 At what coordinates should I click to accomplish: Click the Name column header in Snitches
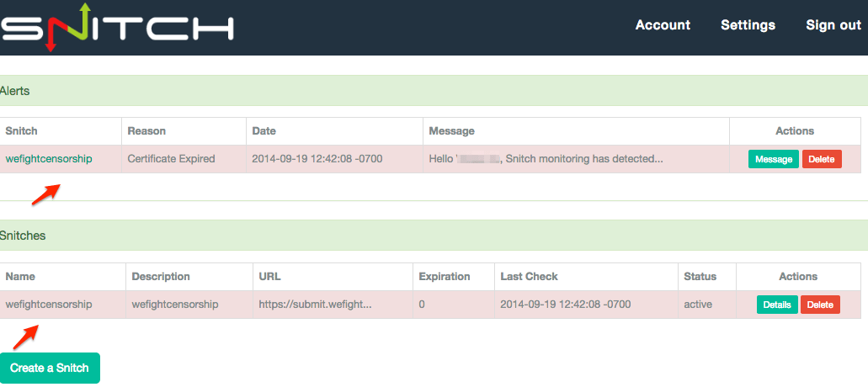click(x=20, y=277)
